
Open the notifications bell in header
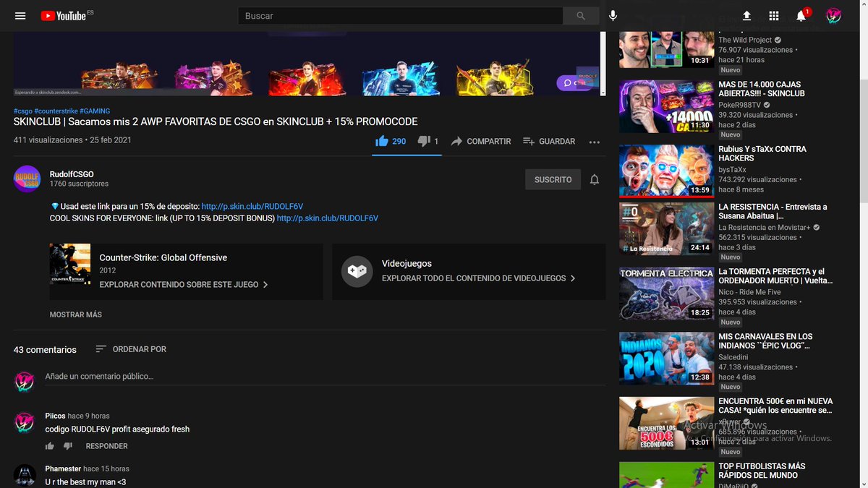coord(801,16)
